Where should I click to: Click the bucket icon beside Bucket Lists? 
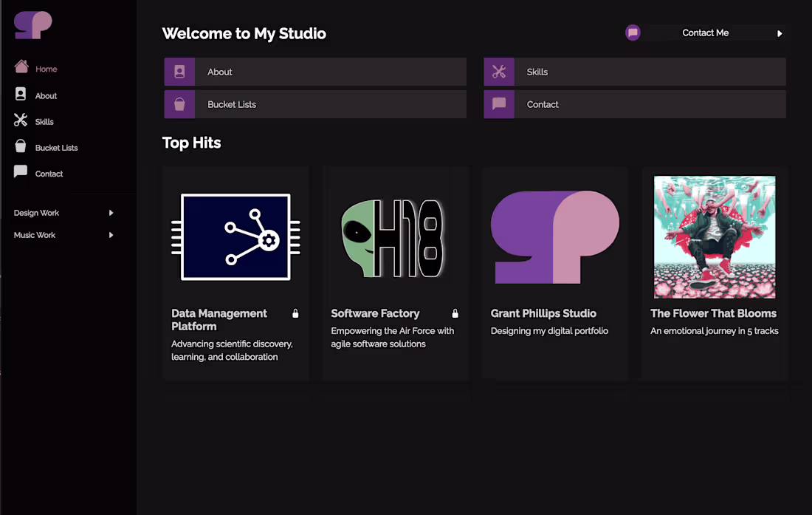(x=179, y=104)
